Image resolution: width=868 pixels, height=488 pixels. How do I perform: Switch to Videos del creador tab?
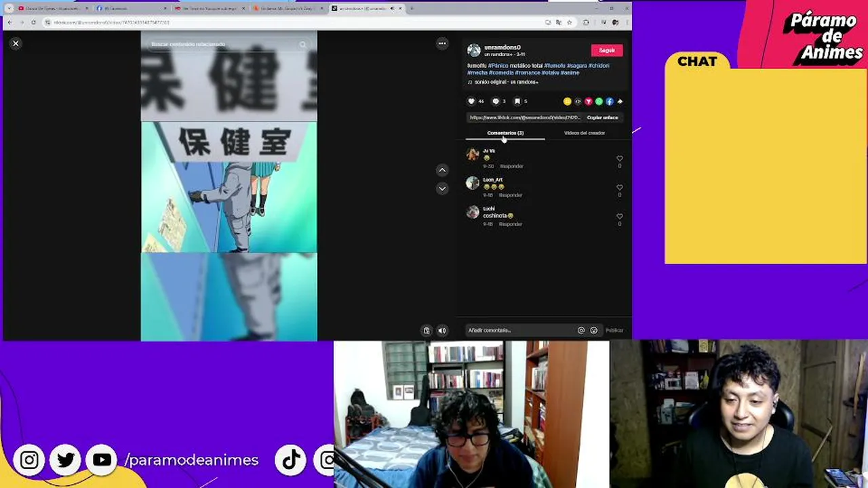click(585, 133)
